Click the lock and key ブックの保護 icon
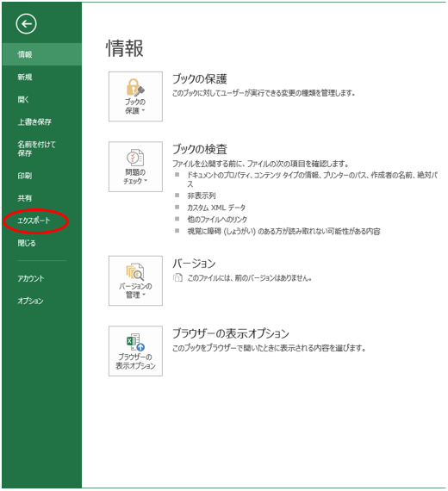 (135, 87)
